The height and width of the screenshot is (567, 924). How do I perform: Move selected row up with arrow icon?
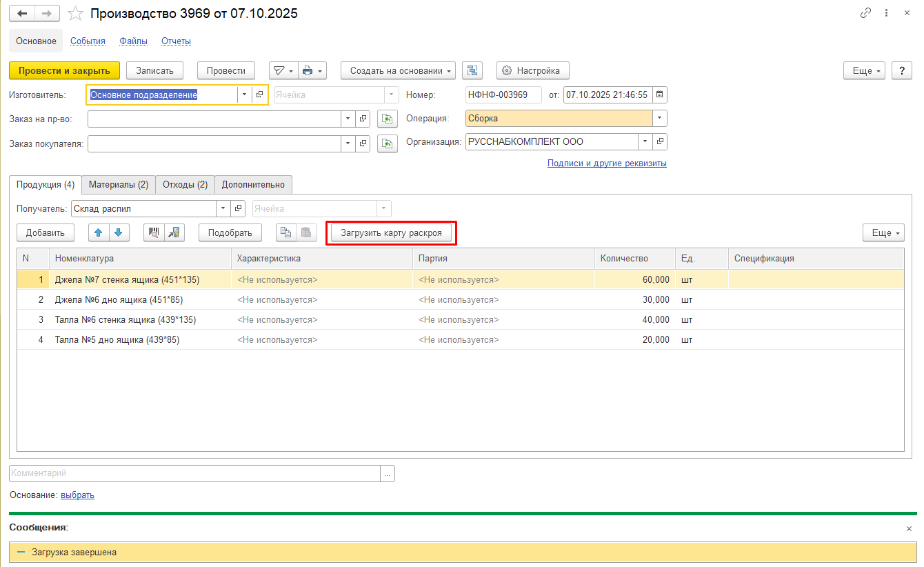pos(99,232)
